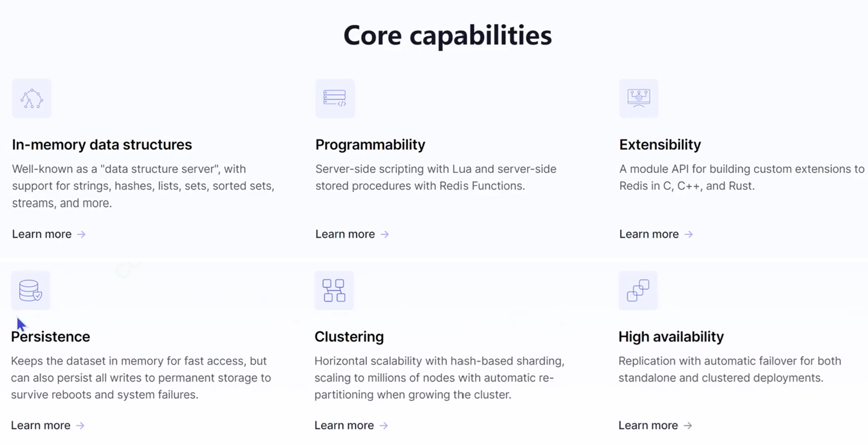Click arrow next to In-memory Learn more

[x=82, y=234]
